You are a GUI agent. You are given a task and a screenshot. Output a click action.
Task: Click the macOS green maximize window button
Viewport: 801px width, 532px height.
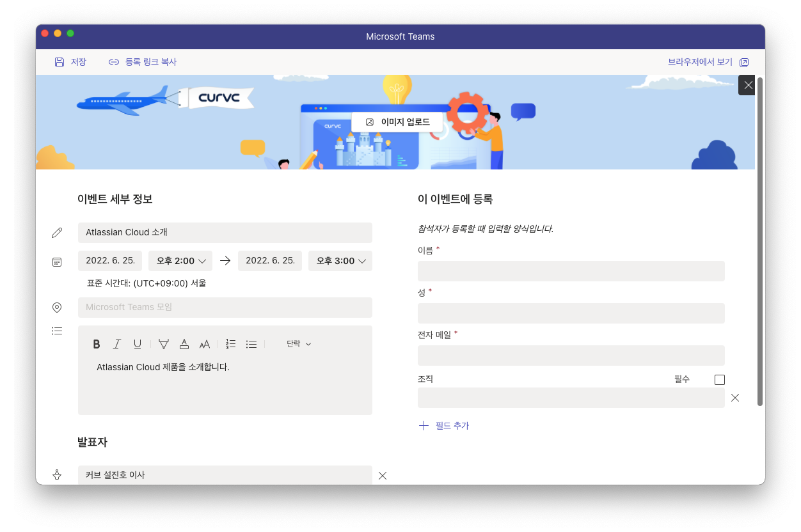pyautogui.click(x=70, y=33)
